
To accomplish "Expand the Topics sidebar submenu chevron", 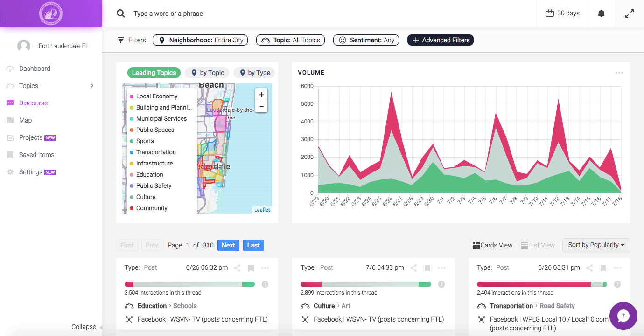I will (x=92, y=86).
